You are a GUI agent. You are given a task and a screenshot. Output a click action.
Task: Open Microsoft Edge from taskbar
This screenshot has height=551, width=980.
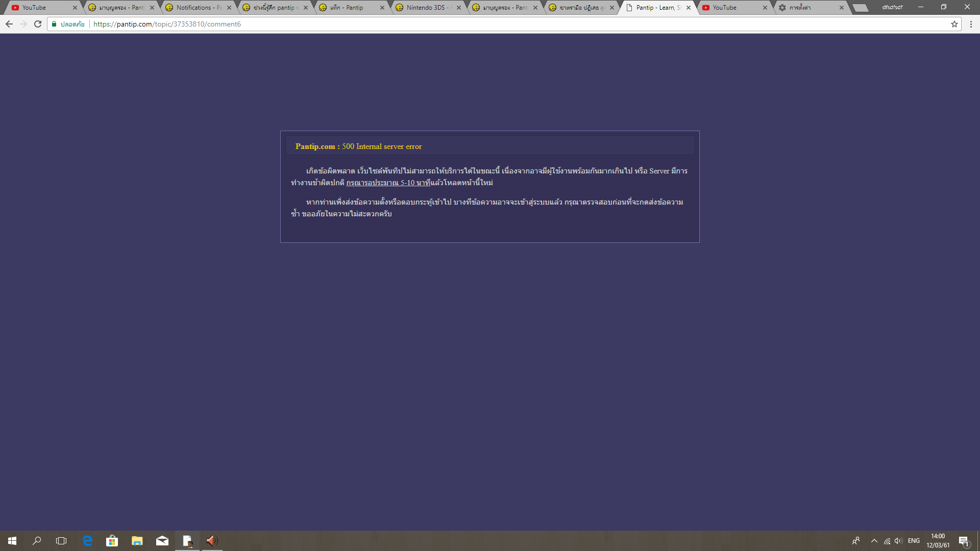pos(87,541)
